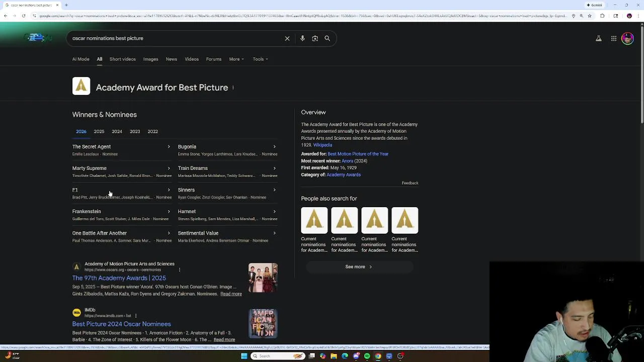Select the 2026 year tab

click(x=81, y=132)
